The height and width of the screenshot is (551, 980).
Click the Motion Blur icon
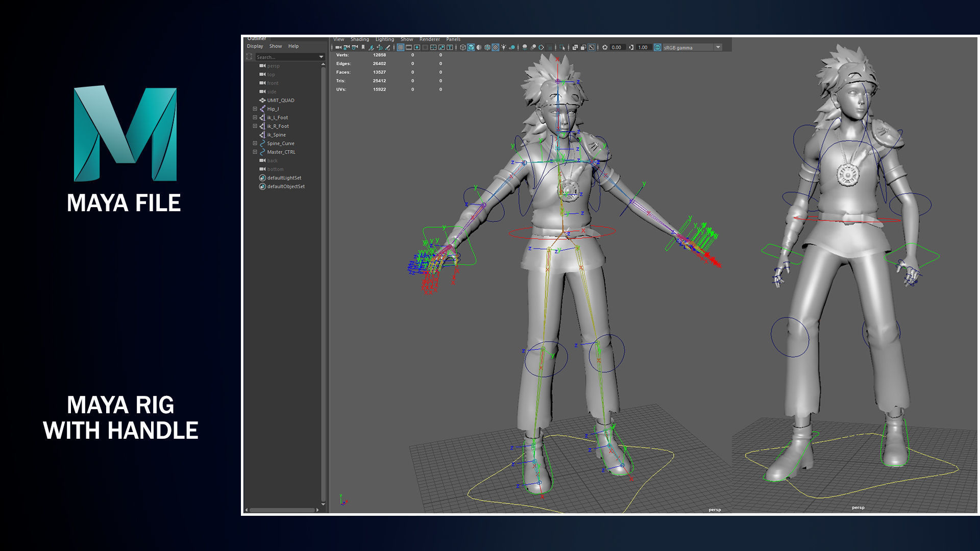point(533,47)
